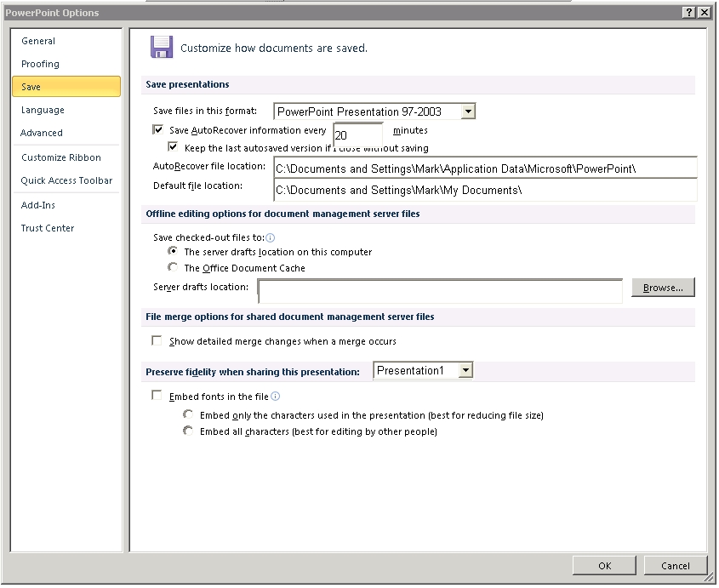Click the File merge options section heading
719x588 pixels.
pyautogui.click(x=290, y=317)
